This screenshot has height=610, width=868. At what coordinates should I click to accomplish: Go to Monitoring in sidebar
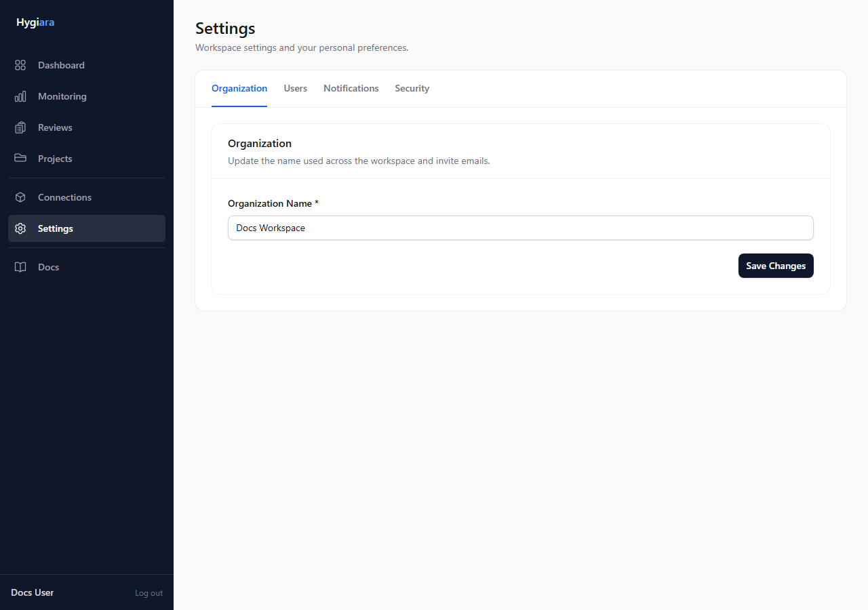coord(62,96)
